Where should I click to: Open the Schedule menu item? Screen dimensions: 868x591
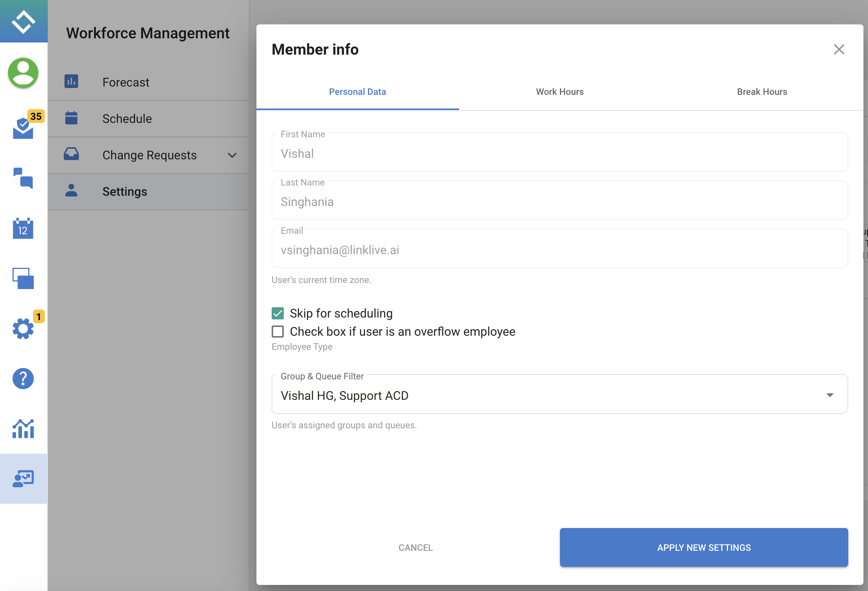click(127, 119)
